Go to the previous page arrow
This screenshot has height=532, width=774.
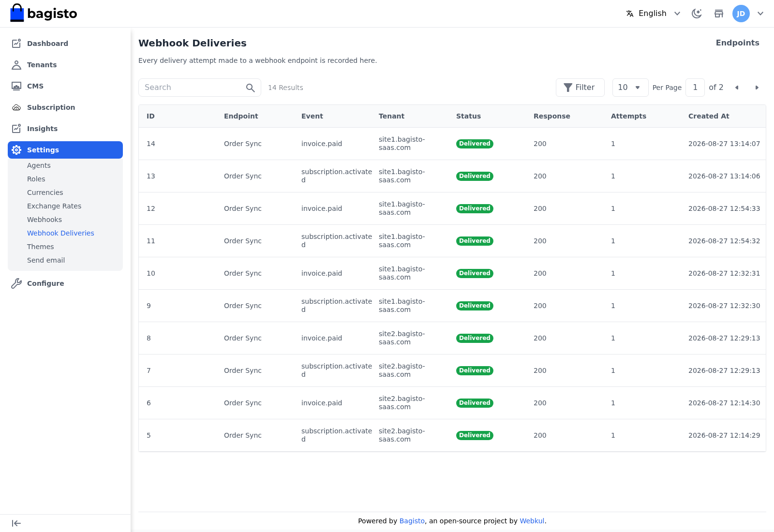tap(737, 88)
